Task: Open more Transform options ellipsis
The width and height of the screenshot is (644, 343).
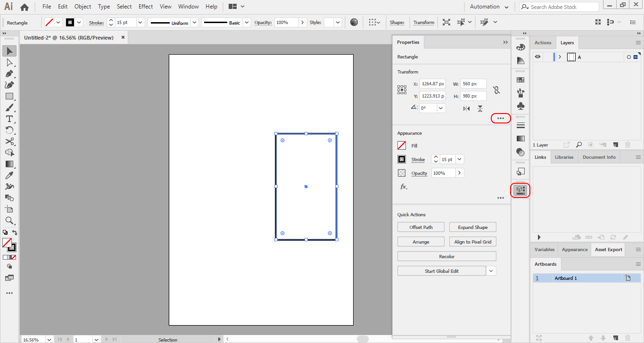Action: coord(501,118)
